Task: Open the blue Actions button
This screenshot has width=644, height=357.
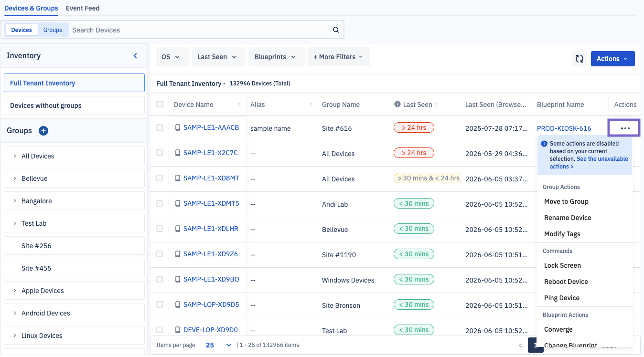Action: tap(612, 59)
